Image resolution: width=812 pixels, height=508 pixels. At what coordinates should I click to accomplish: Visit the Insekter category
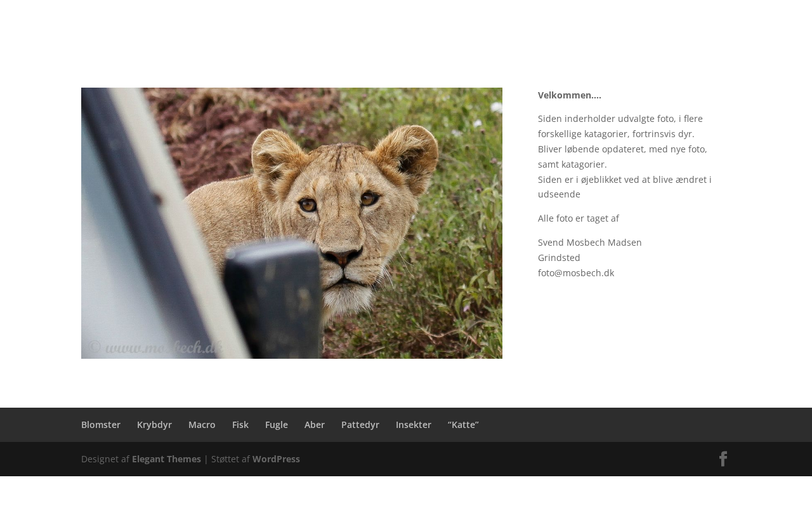(x=414, y=425)
